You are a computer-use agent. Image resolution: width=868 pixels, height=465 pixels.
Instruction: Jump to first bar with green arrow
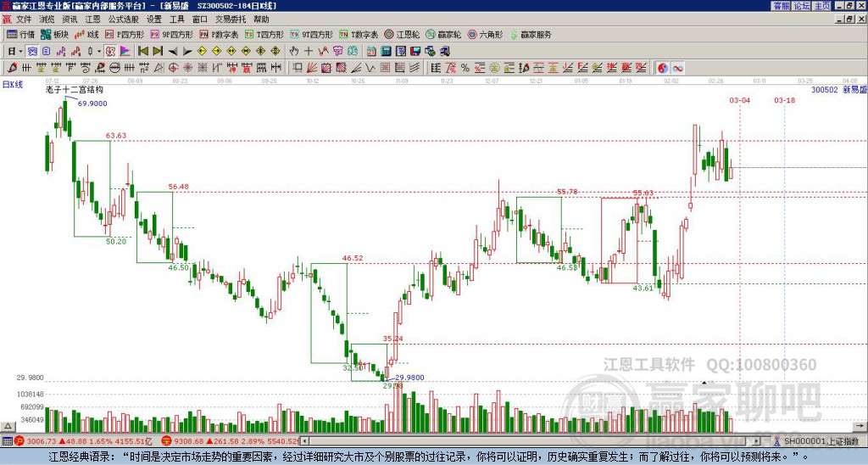coord(142,52)
